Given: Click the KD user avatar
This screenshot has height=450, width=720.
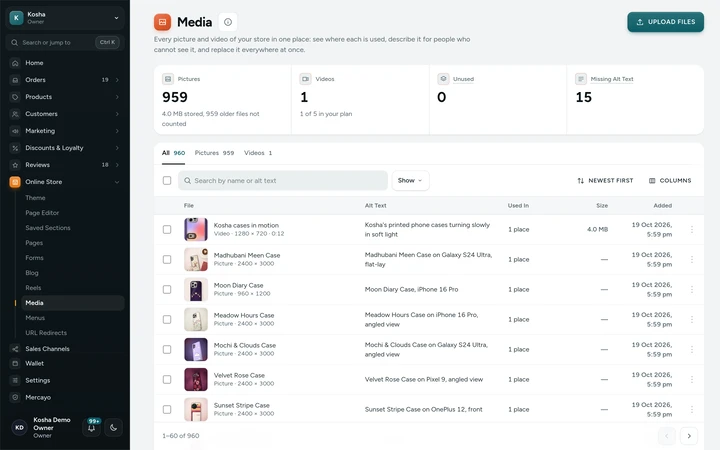Looking at the screenshot, I should pyautogui.click(x=19, y=428).
